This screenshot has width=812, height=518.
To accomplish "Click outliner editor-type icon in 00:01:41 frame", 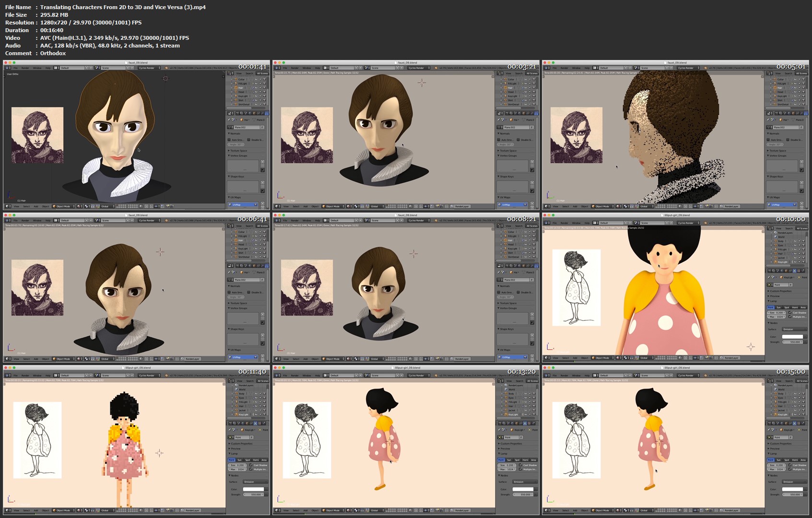I will click(230, 73).
